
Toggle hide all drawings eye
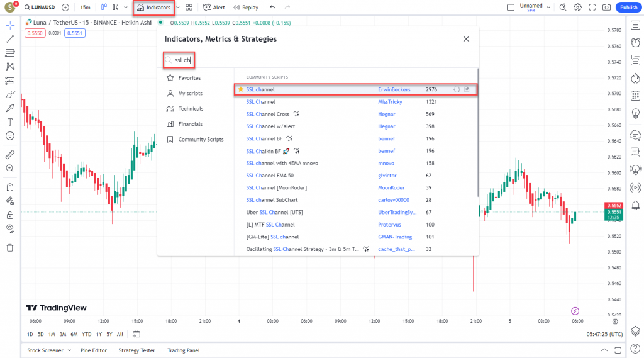[10, 229]
